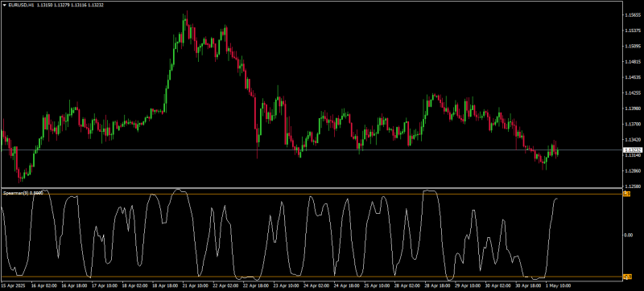Image resolution: width=644 pixels, height=291 pixels.
Task: Select the 0.00 indicator scale value
Action: tap(629, 236)
